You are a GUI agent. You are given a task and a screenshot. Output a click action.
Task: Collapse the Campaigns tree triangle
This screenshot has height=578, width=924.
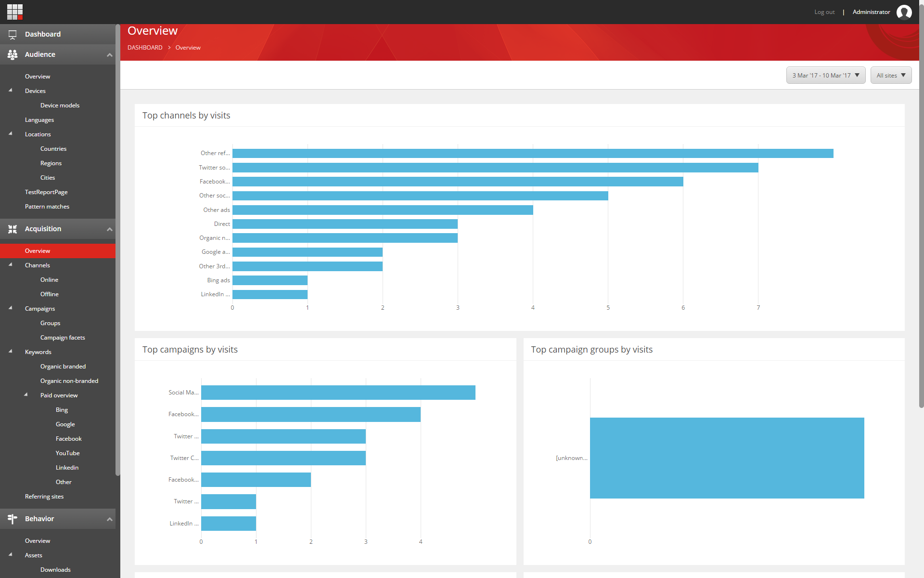point(11,308)
